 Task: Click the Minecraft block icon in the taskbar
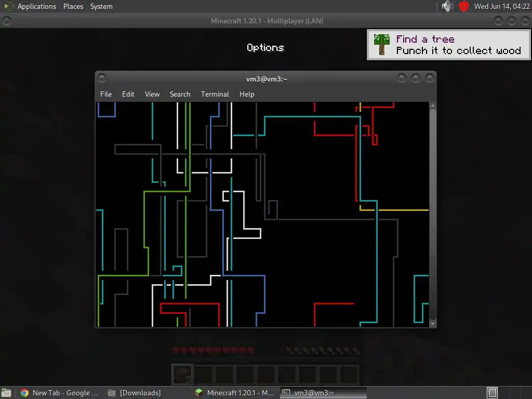point(199,393)
